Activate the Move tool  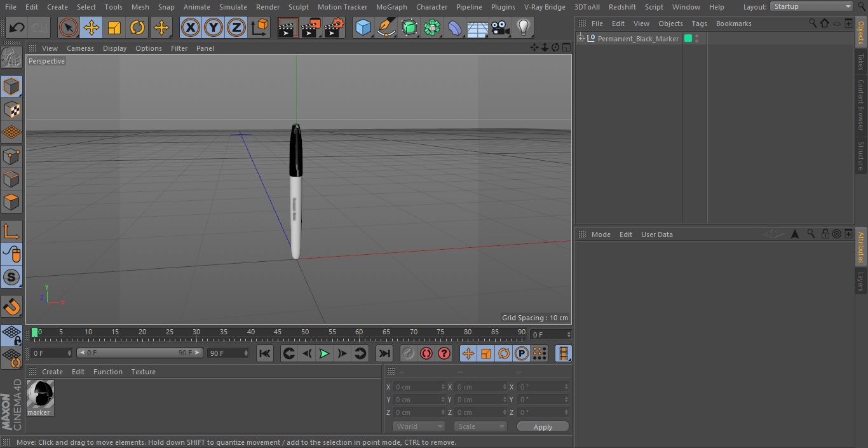point(92,27)
